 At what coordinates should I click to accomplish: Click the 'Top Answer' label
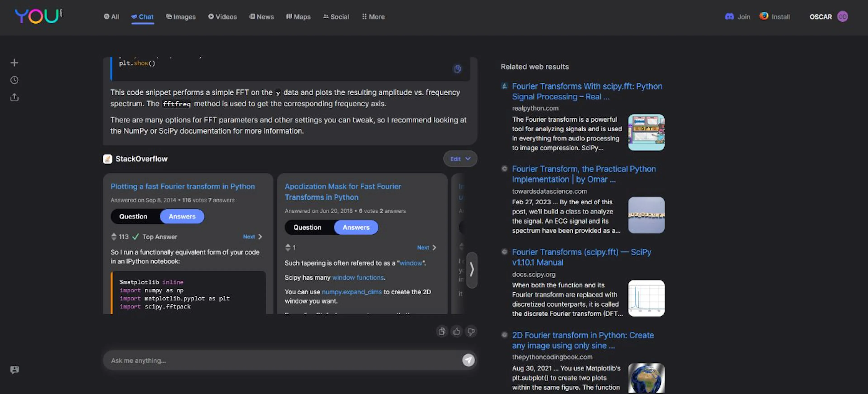160,237
